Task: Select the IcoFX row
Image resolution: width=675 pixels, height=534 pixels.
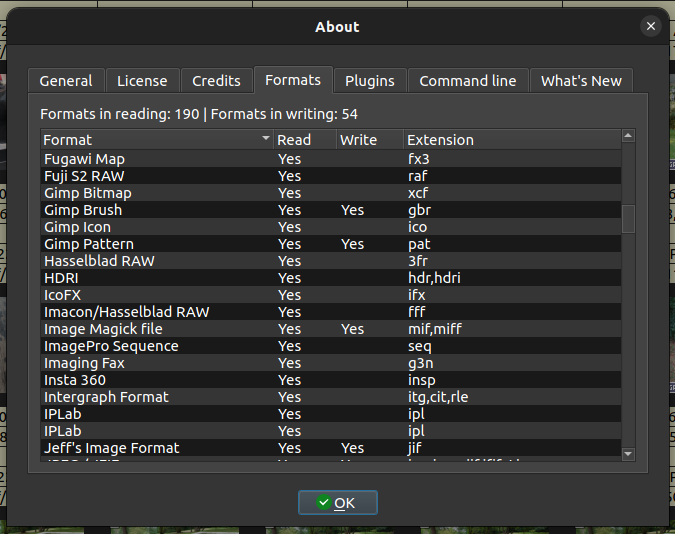Action: [331, 295]
